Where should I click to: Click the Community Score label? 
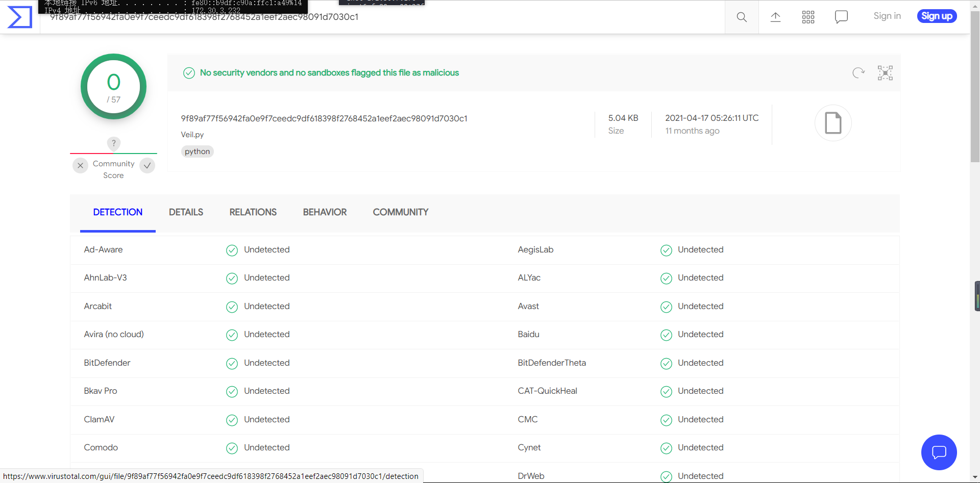(113, 169)
